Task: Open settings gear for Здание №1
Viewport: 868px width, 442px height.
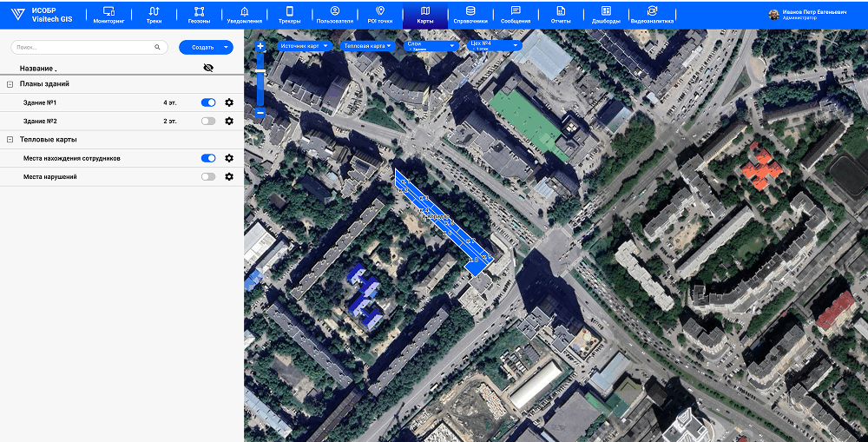Action: (x=229, y=102)
